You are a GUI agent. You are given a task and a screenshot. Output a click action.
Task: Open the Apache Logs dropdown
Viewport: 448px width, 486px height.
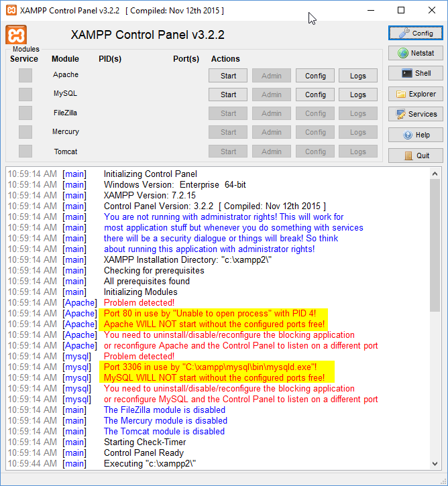pos(357,76)
